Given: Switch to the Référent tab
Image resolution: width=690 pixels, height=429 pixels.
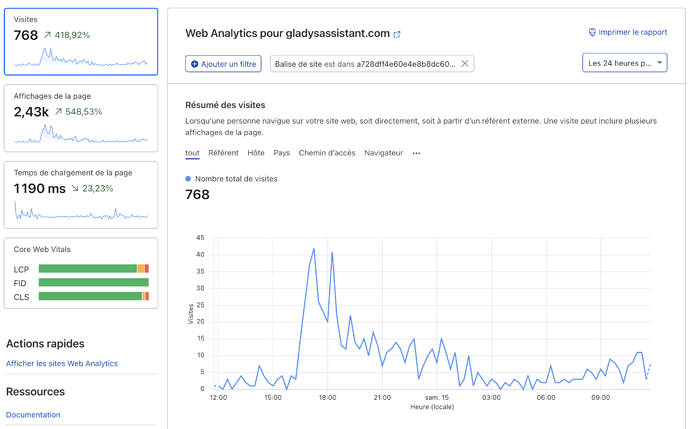Looking at the screenshot, I should point(223,153).
